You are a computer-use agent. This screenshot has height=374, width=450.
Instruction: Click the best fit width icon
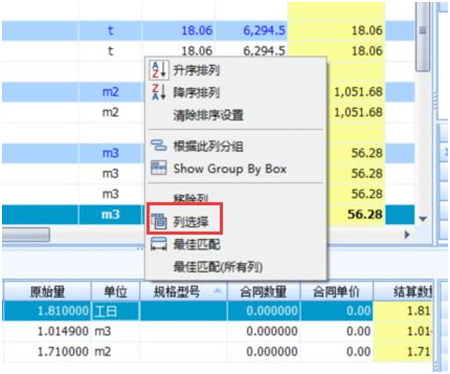pyautogui.click(x=159, y=244)
